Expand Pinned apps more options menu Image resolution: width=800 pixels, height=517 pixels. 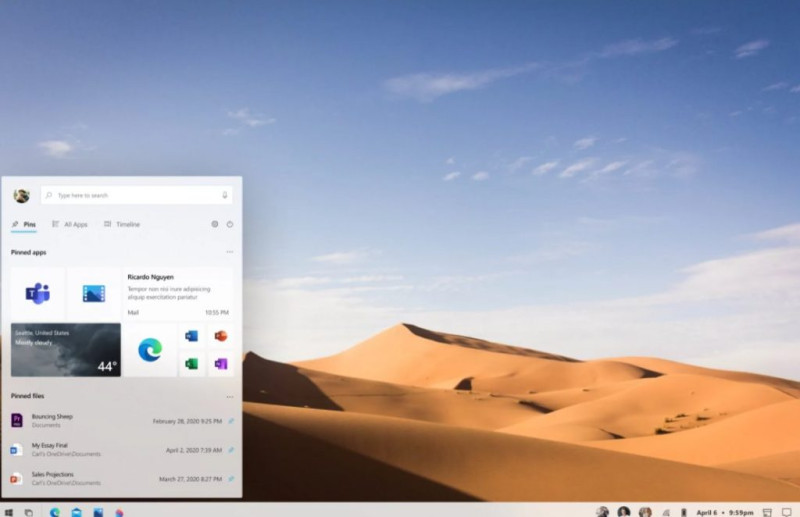[x=229, y=252]
